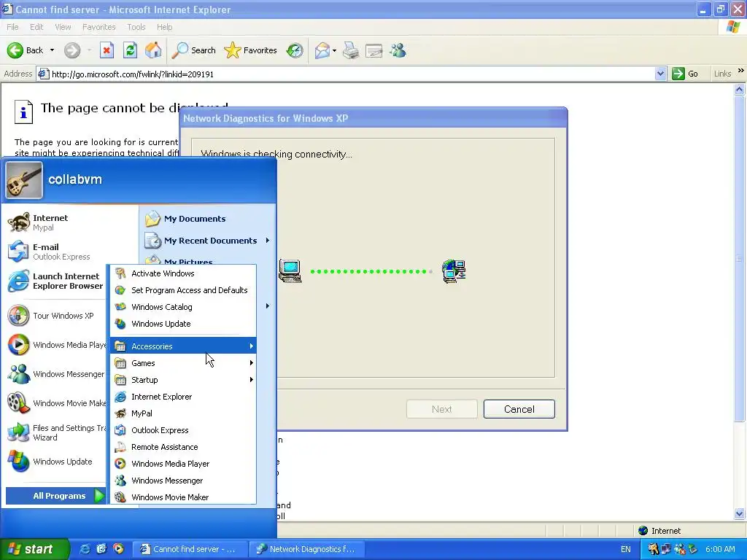Click the Print icon in the IE toolbar
The height and width of the screenshot is (560, 747).
pos(351,50)
